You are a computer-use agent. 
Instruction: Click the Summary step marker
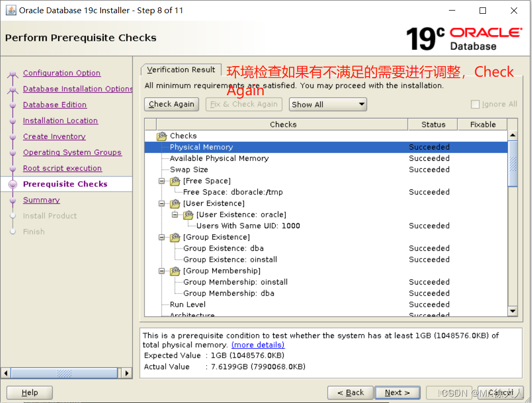13,200
